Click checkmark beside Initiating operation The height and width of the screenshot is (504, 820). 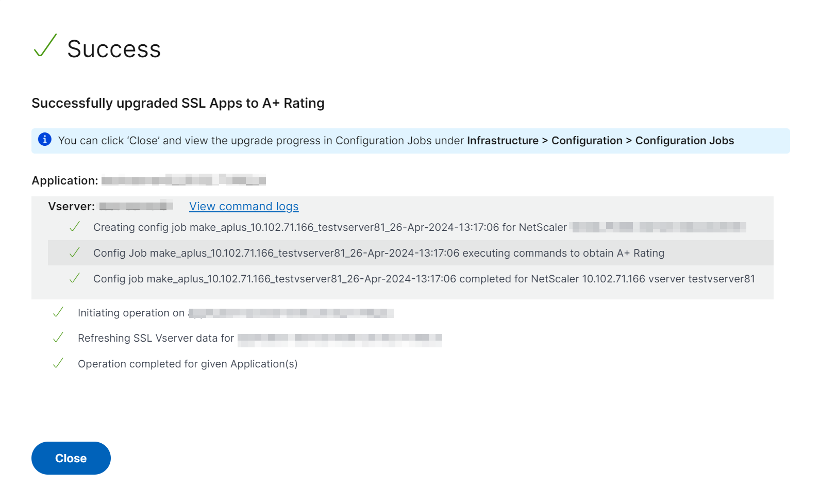pyautogui.click(x=58, y=312)
